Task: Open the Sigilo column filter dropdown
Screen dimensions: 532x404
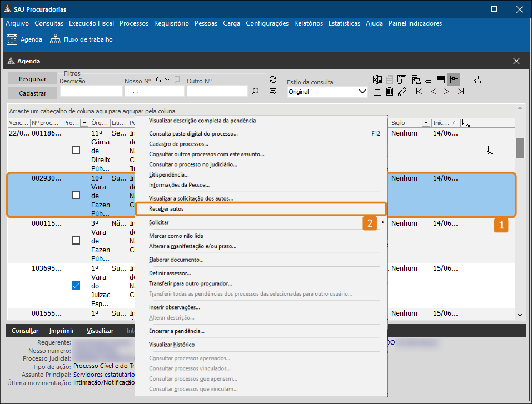Action: coord(426,123)
